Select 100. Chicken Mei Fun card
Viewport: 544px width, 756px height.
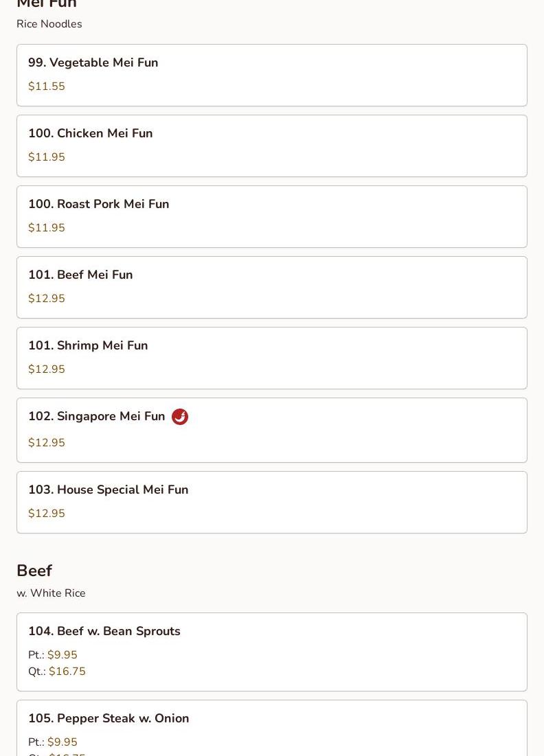91,134
